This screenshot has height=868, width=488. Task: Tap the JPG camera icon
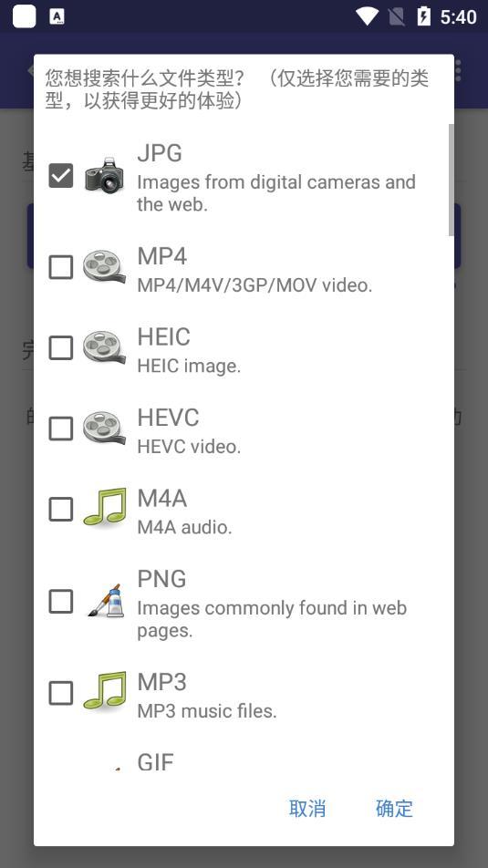click(x=105, y=175)
